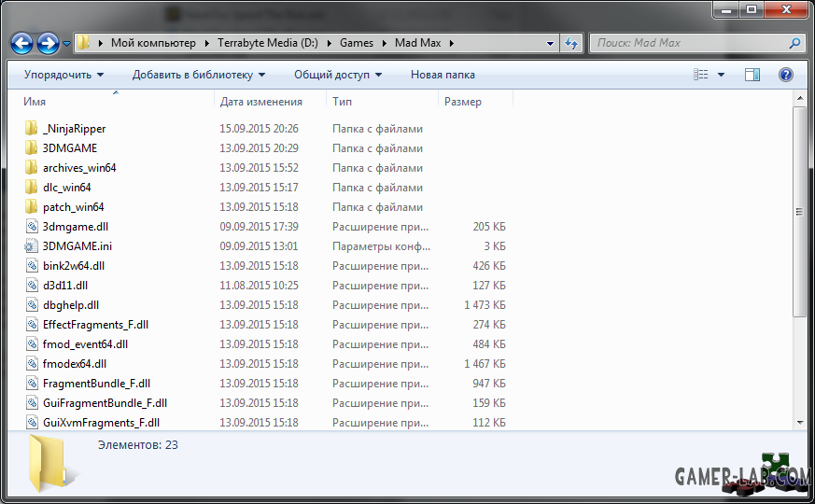815x504 pixels.
Task: Open Добавить в библиотеку menu
Action: [x=199, y=75]
